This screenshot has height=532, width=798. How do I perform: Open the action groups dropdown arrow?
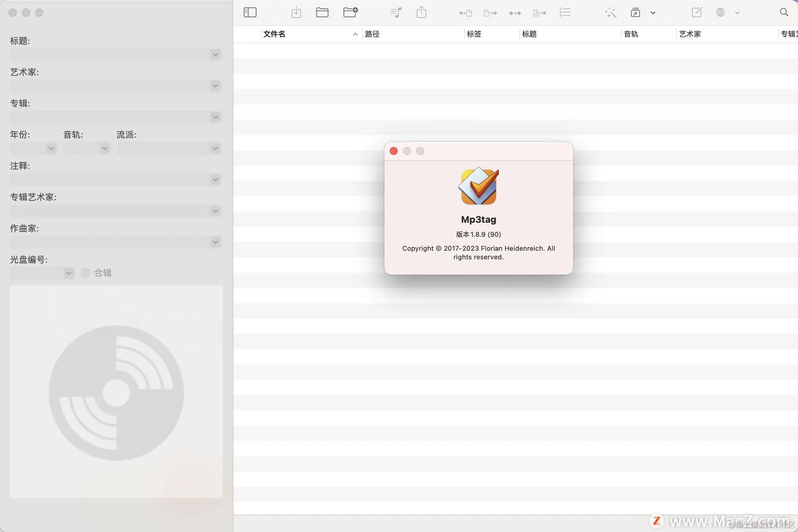(653, 13)
